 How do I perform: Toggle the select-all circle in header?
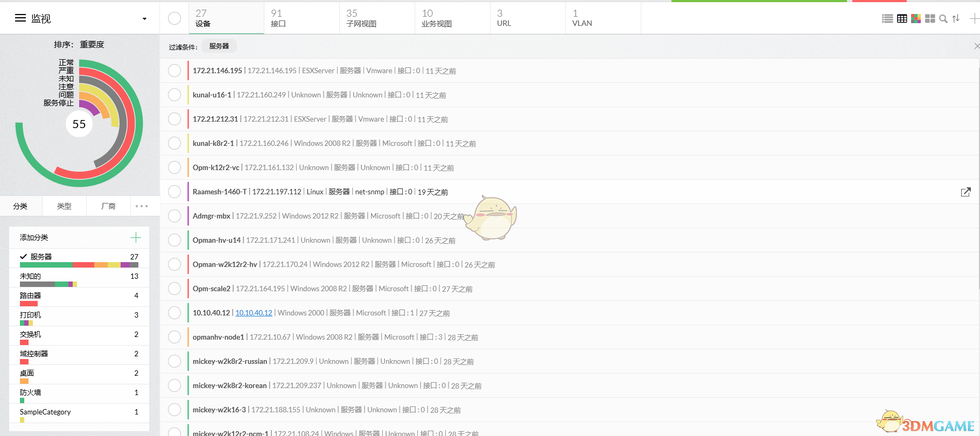174,18
